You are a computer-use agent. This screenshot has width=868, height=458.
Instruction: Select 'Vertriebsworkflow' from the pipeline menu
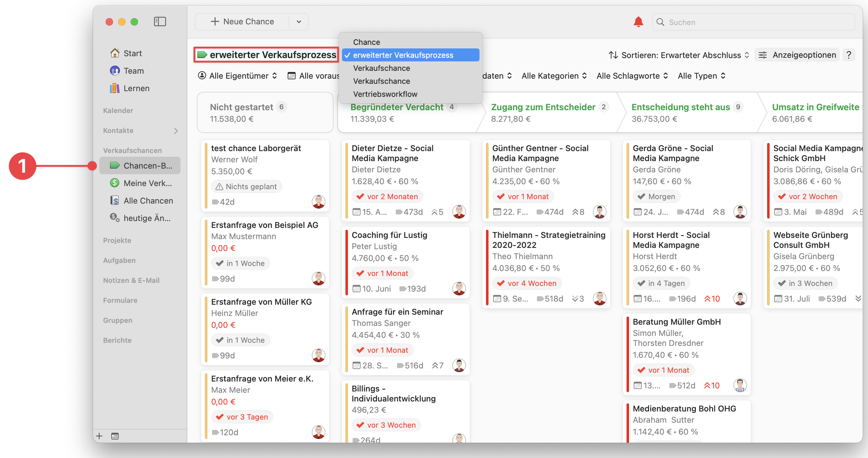pyautogui.click(x=385, y=94)
